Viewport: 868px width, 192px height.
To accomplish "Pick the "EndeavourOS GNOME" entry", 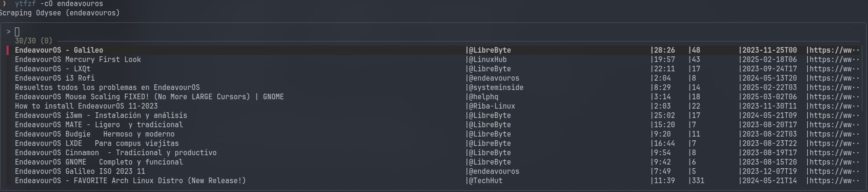I will pos(99,162).
